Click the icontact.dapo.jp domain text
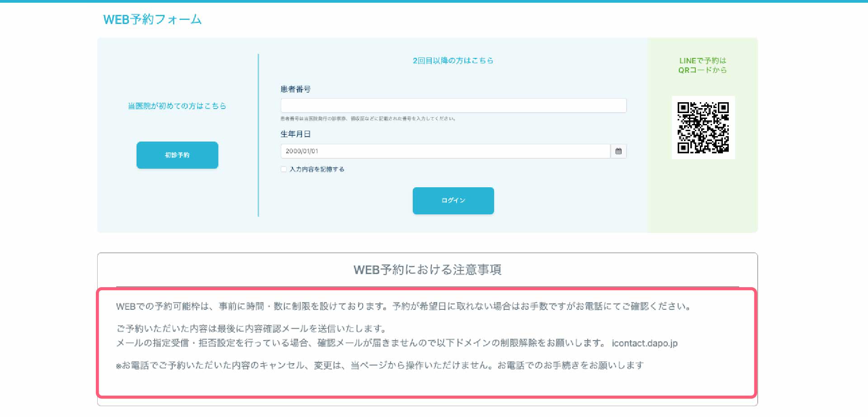868x417 pixels. pos(644,343)
